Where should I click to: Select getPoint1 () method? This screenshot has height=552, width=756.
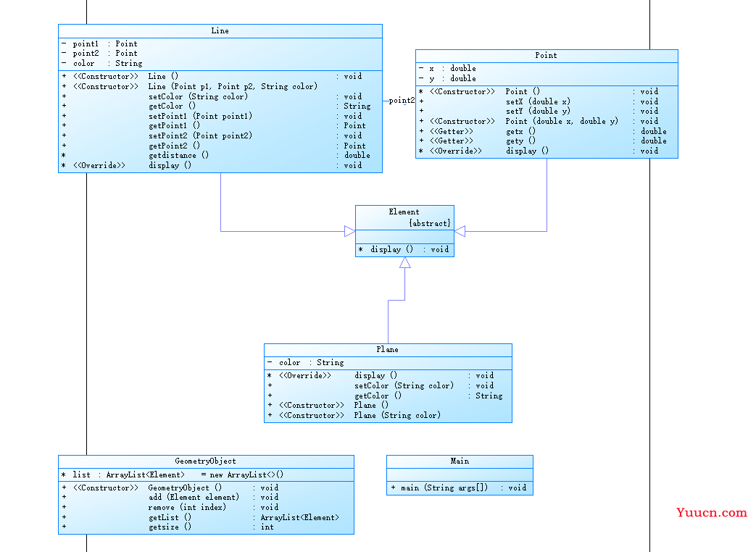coord(174,126)
